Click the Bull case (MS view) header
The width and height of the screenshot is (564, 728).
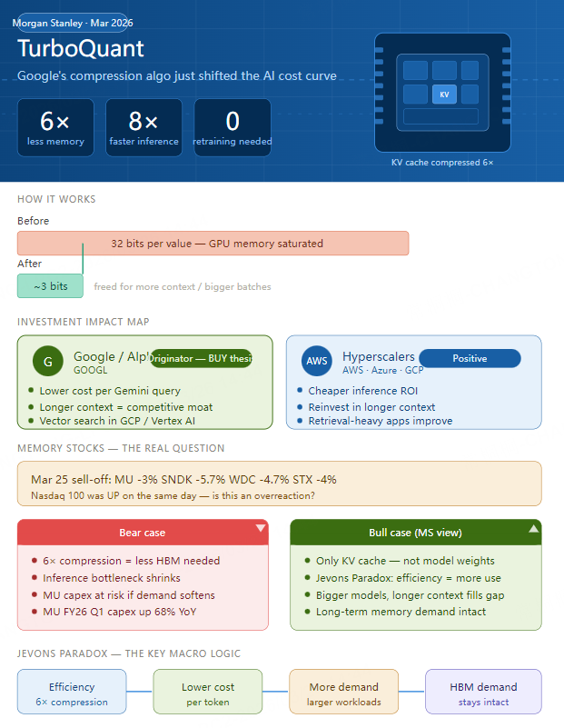[416, 532]
